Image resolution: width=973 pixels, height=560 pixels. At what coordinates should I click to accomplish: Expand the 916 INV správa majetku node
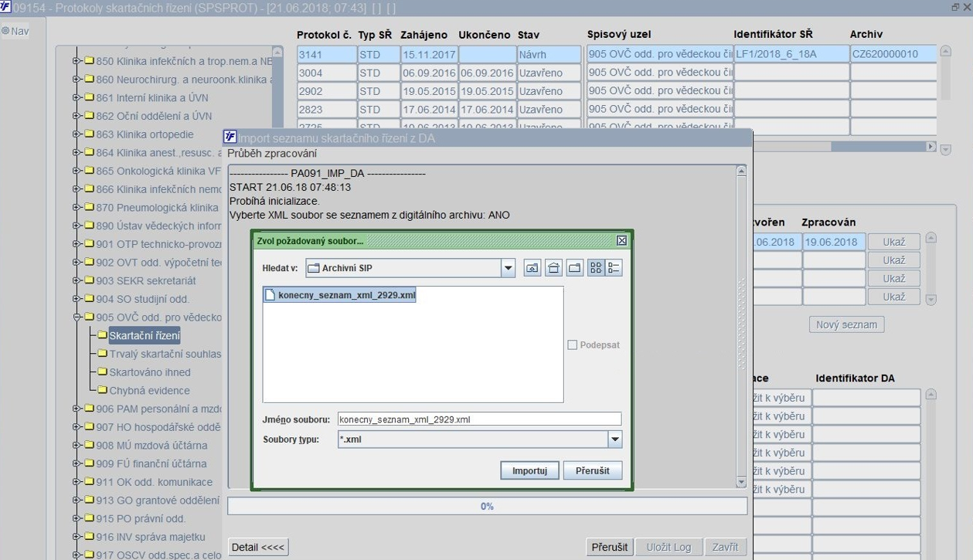coord(77,538)
